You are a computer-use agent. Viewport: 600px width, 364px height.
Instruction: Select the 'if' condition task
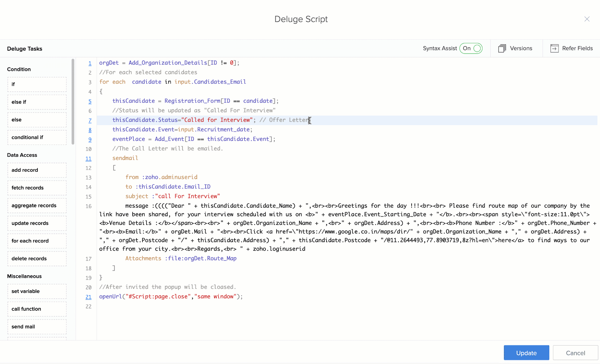pyautogui.click(x=37, y=84)
